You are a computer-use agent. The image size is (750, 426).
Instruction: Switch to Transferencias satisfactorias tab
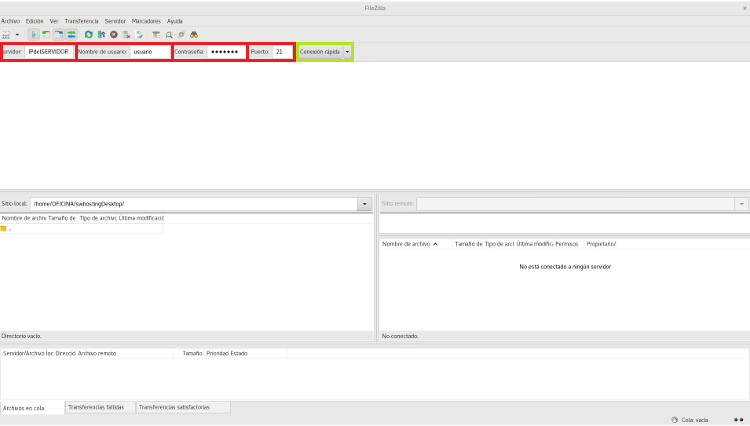183,407
